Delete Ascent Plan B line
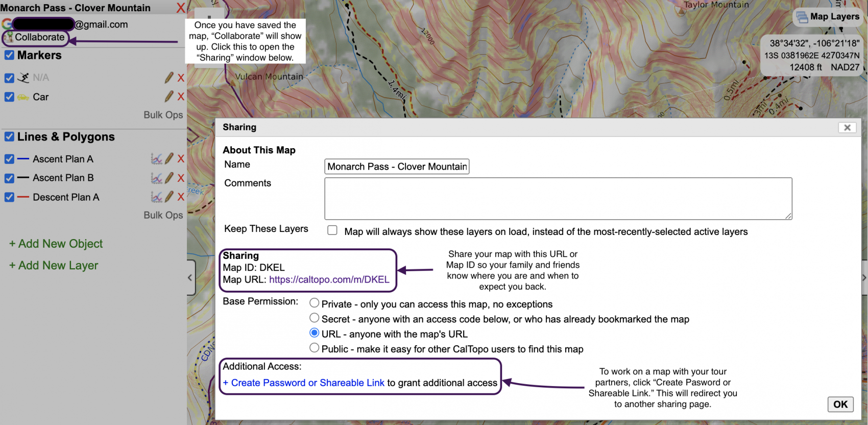868x425 pixels. point(181,178)
